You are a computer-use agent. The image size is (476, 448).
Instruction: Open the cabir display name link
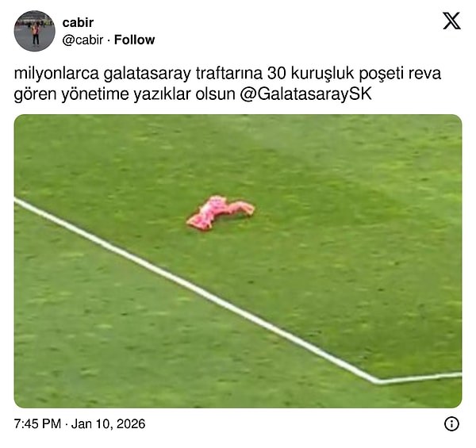point(78,22)
